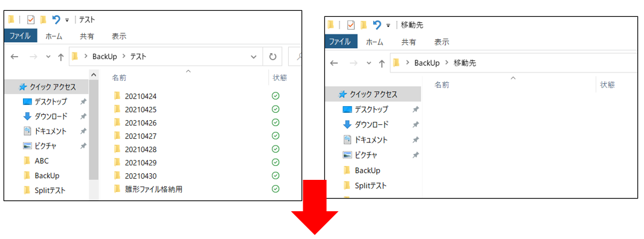This screenshot has width=644, height=239.
Task: Refresh the テスト folder view
Action: pyautogui.click(x=272, y=57)
